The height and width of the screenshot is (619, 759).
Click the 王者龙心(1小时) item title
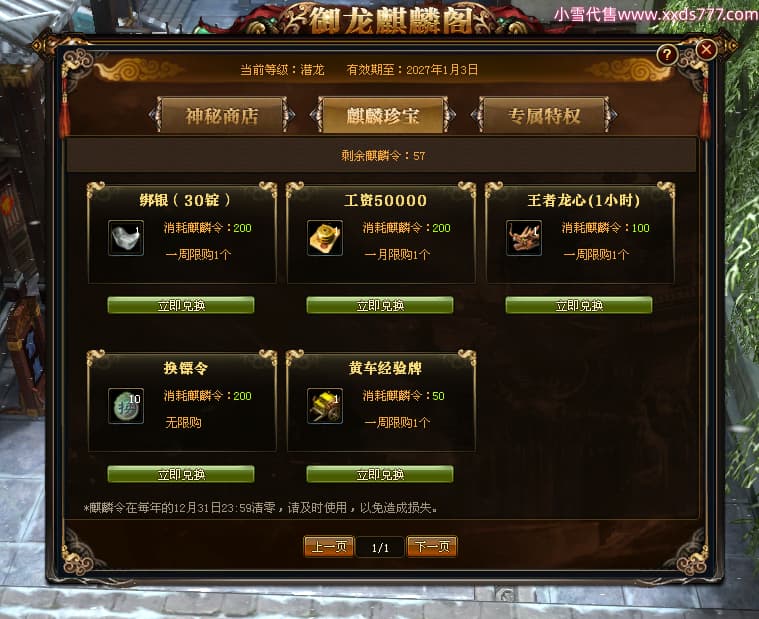coord(584,200)
